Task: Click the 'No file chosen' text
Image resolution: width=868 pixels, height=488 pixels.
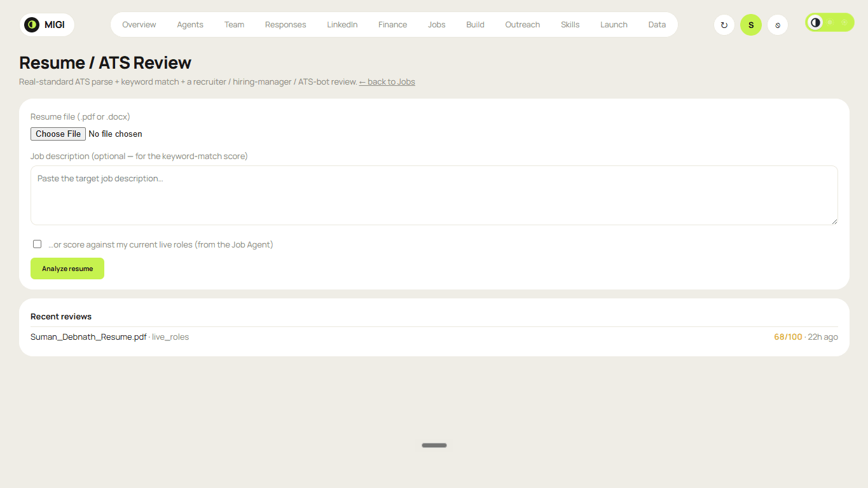Action: (115, 134)
